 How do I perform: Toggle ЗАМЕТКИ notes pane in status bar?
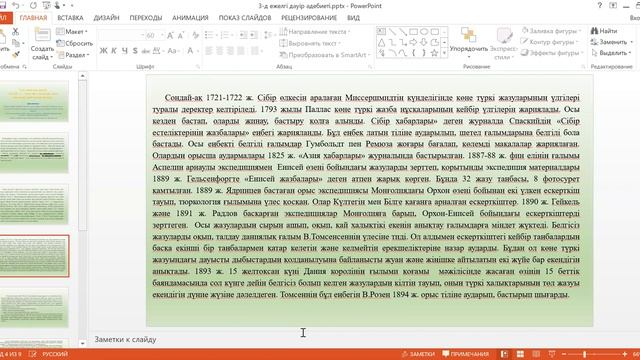click(418, 354)
